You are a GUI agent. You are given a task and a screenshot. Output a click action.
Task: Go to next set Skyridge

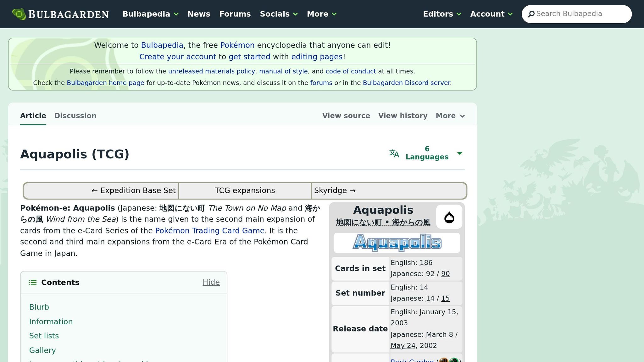coord(335,191)
